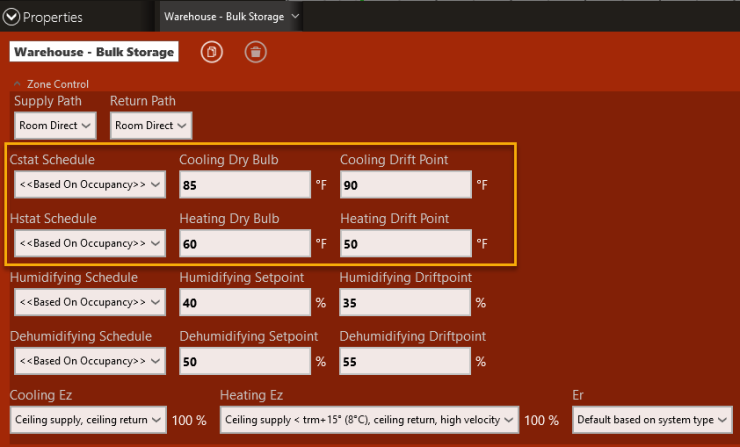Expand the Cstat Schedule combo box
Viewport: 740px width, 447px height.
pos(90,185)
